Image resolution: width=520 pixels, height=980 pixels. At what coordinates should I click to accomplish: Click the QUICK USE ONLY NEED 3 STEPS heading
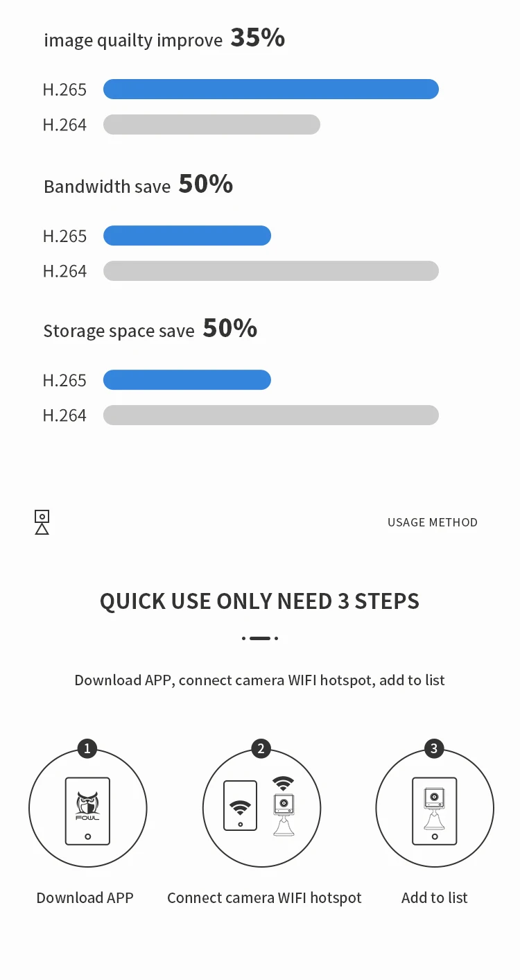point(259,601)
